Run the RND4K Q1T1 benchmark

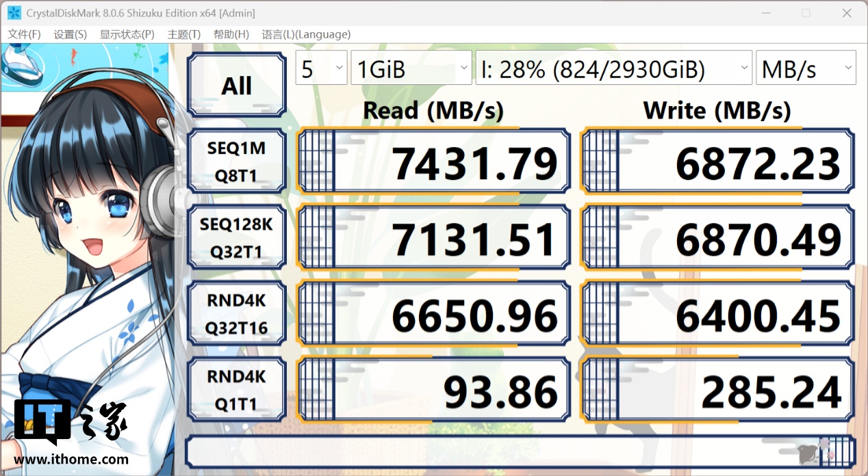pyautogui.click(x=236, y=391)
